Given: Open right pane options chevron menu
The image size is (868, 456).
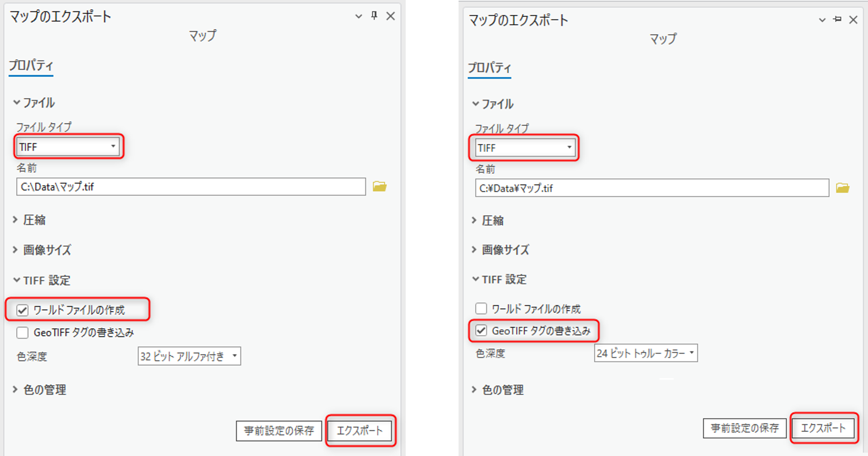Looking at the screenshot, I should point(822,20).
